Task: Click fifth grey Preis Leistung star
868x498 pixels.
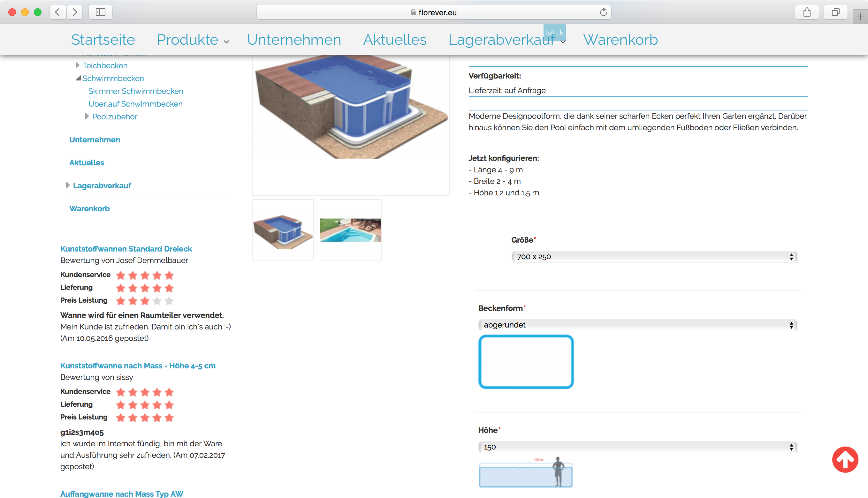Action: click(169, 301)
